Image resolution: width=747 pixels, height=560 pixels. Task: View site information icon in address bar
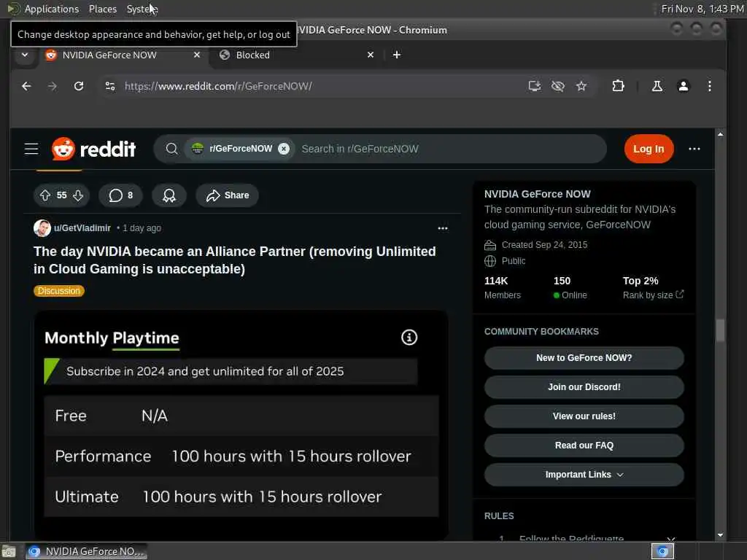pyautogui.click(x=110, y=86)
